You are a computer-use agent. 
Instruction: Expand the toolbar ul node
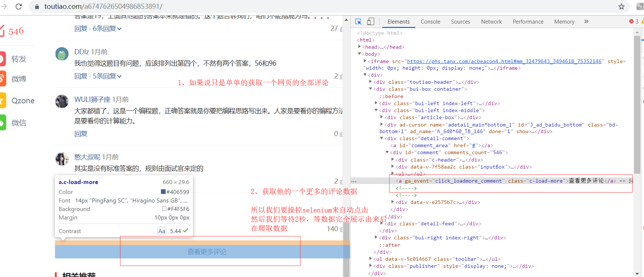click(x=370, y=259)
